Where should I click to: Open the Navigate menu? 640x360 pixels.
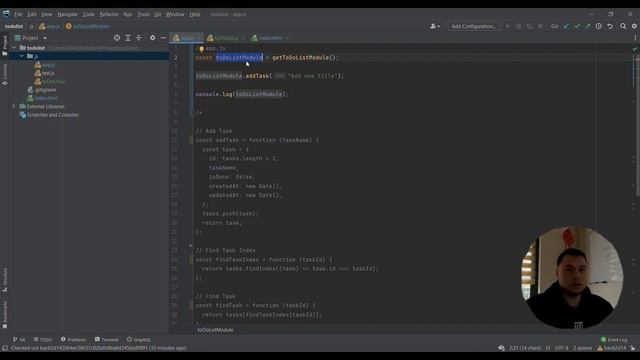point(67,14)
